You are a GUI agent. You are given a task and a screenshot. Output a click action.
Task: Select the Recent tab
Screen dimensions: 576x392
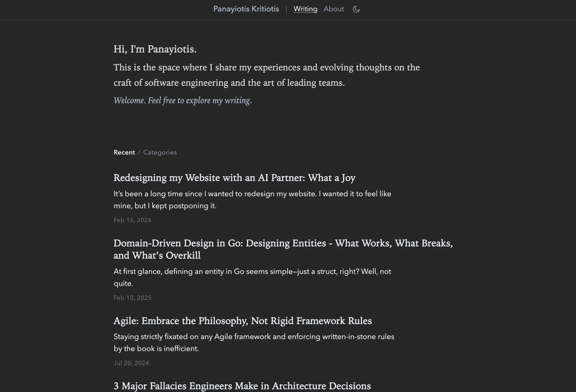(x=124, y=152)
